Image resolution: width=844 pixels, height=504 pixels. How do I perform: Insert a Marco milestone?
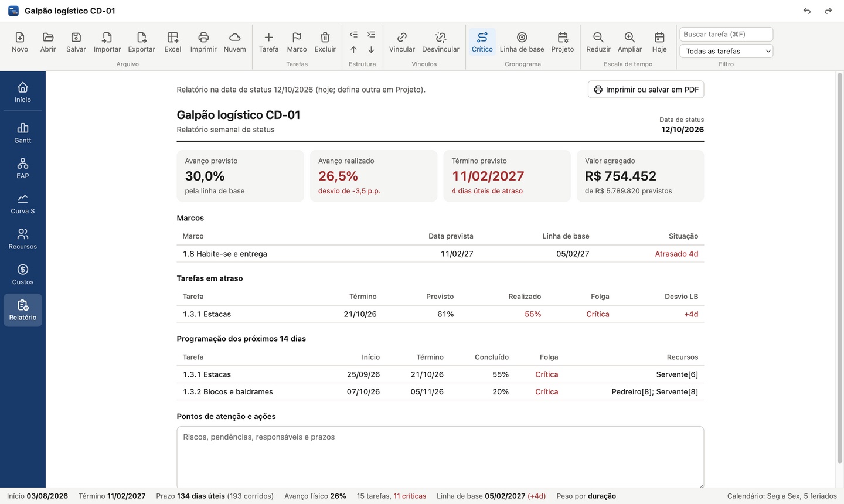297,42
